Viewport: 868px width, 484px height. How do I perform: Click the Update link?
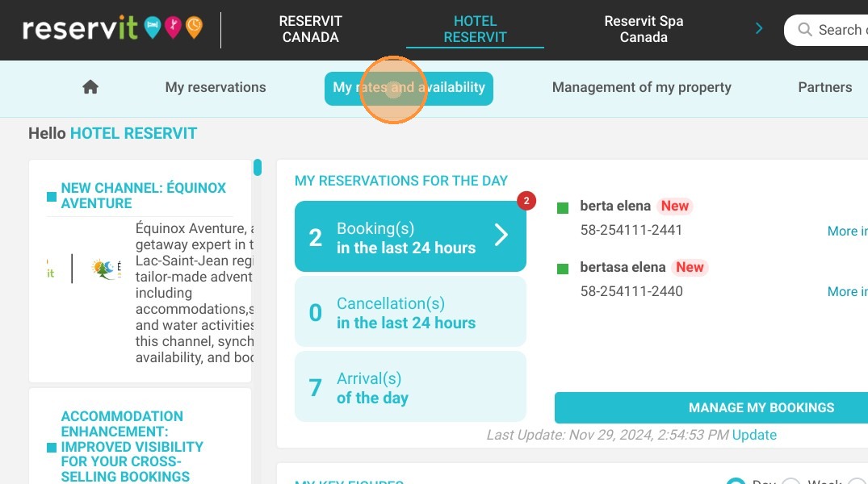pos(754,435)
